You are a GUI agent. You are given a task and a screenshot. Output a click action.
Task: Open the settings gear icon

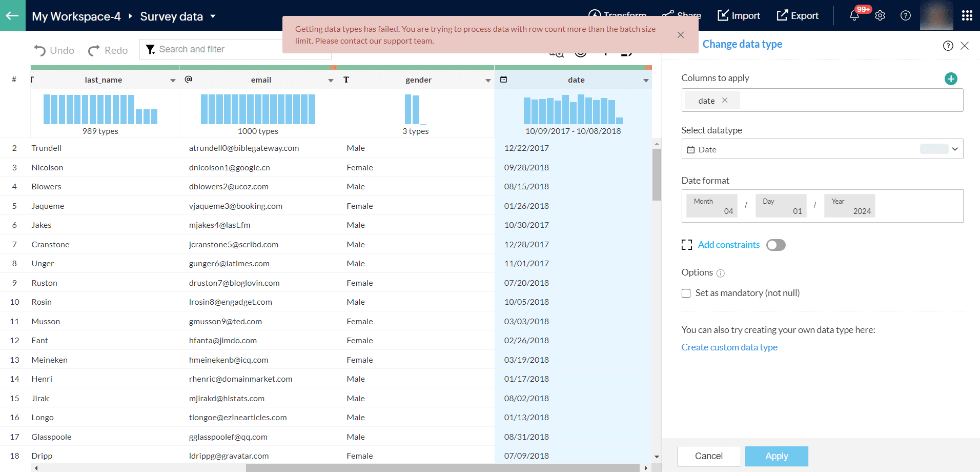coord(880,16)
